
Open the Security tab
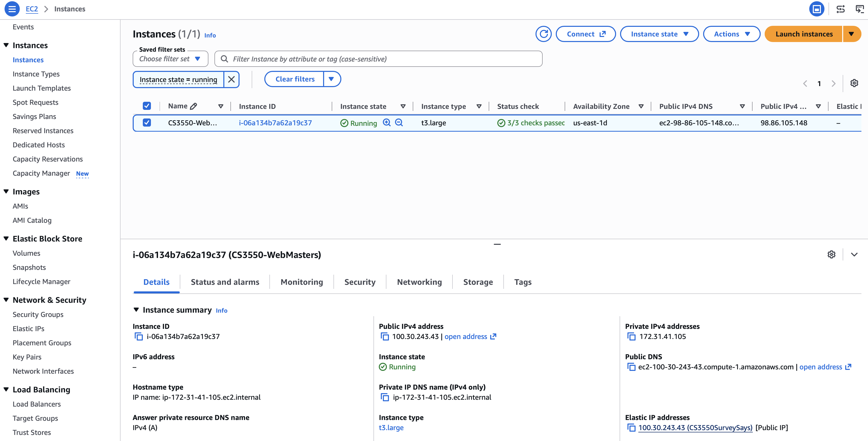pyautogui.click(x=360, y=282)
